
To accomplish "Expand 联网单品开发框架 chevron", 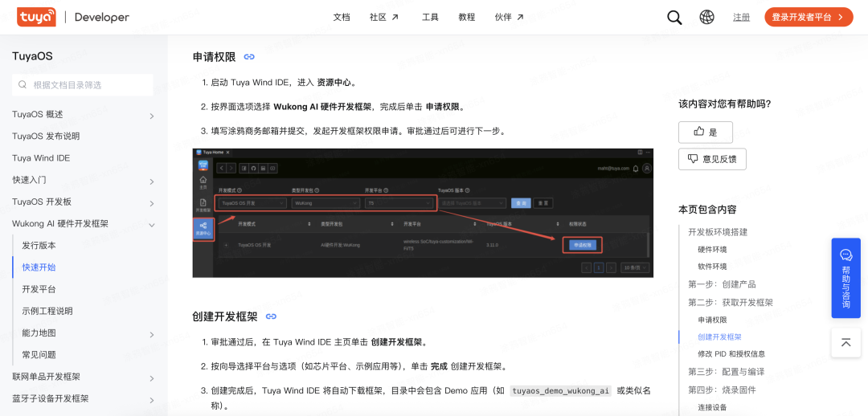I will [x=152, y=378].
